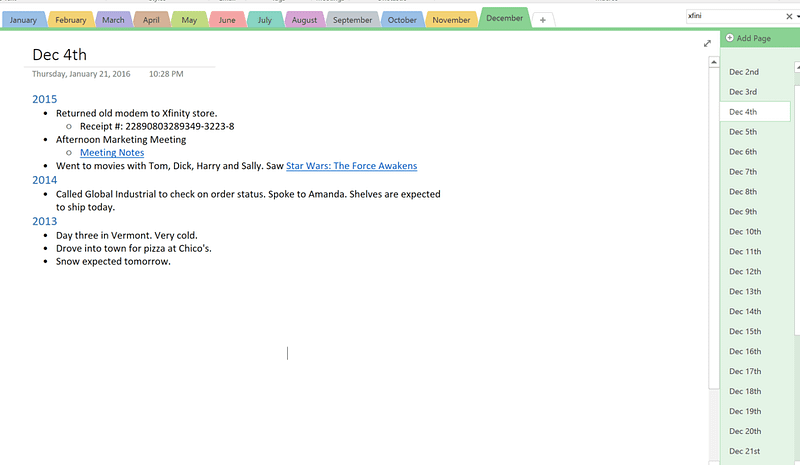Click the page scroll up arrow
This screenshot has width=800, height=465.
pos(714,62)
